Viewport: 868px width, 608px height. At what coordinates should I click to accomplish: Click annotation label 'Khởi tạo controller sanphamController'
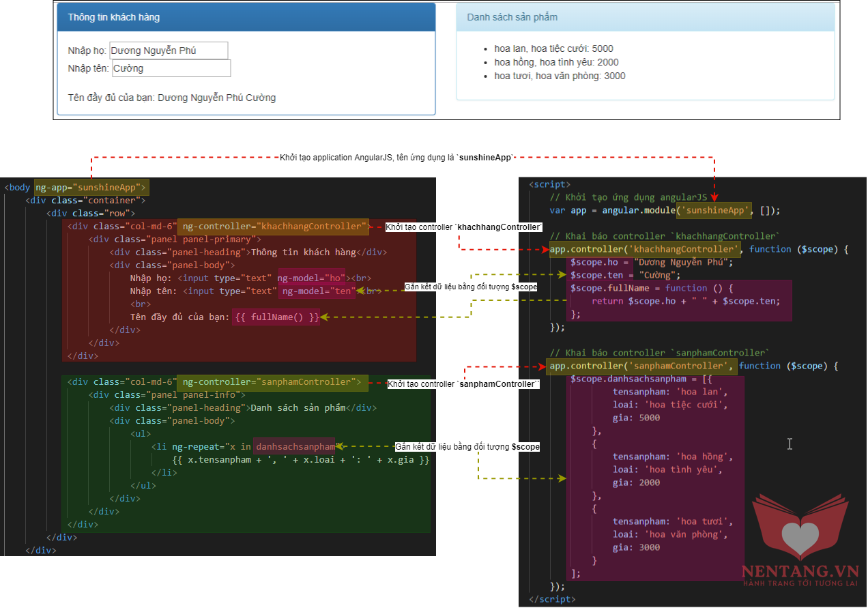point(463,384)
